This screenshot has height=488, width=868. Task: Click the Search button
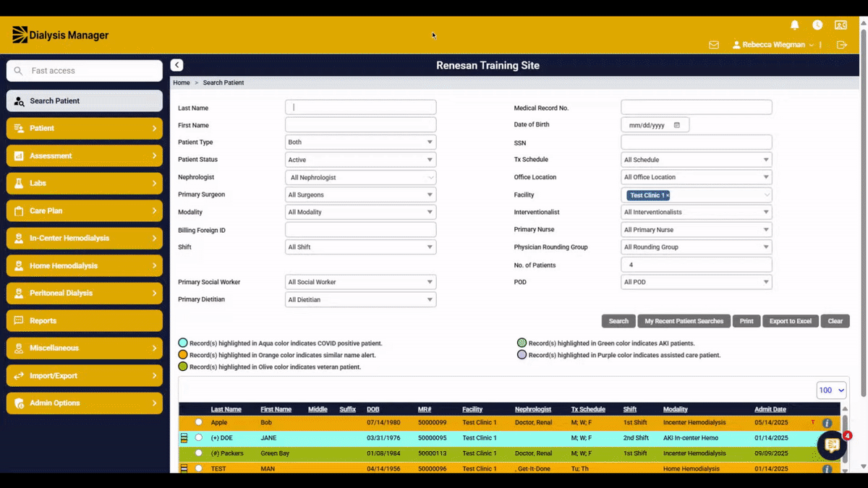pyautogui.click(x=618, y=321)
